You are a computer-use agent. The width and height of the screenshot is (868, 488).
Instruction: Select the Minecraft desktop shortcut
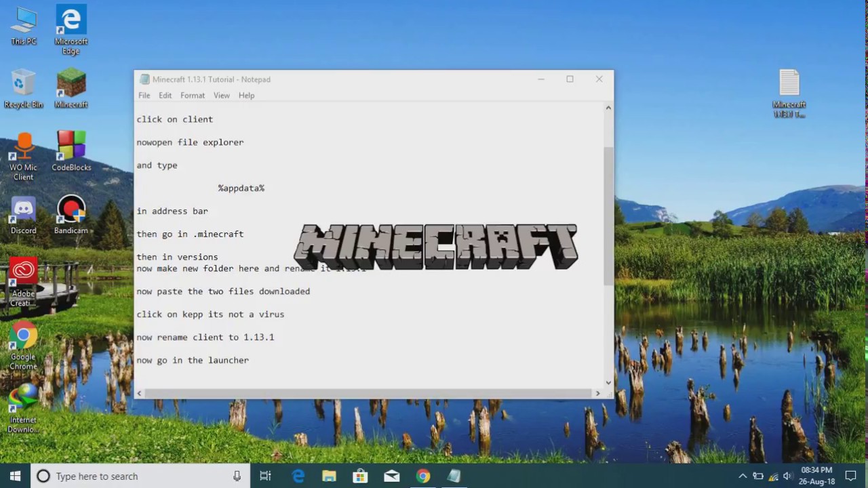click(x=71, y=88)
